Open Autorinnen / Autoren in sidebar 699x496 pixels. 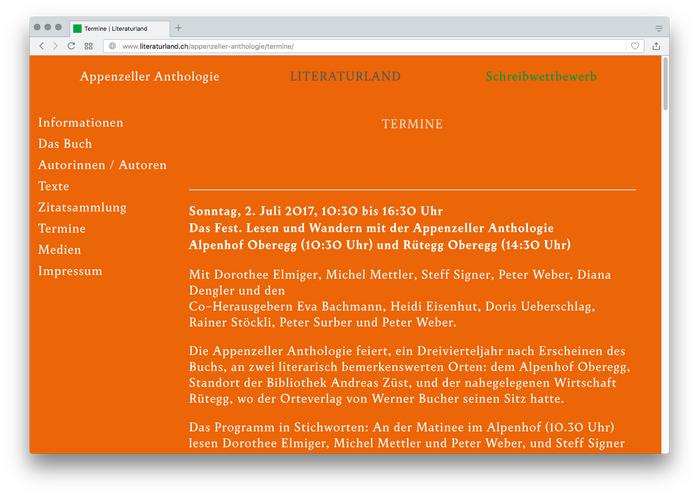[x=102, y=165]
